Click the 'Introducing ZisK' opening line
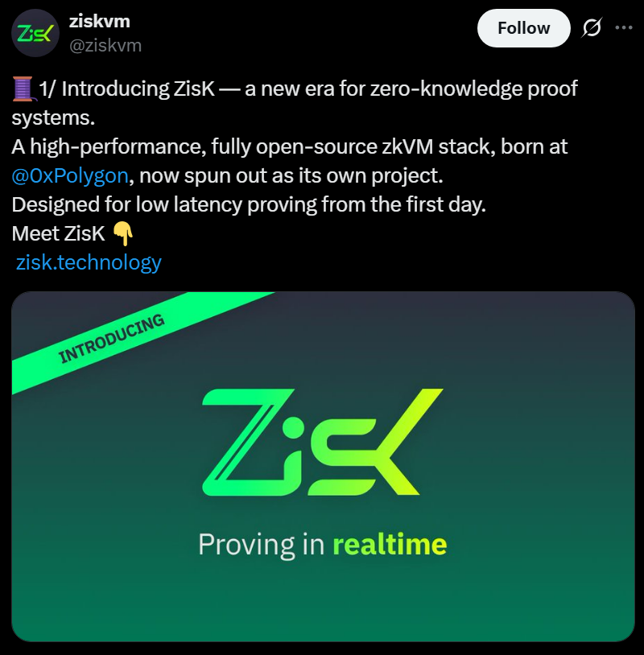Screen dimensions: 644x655 point(308,89)
